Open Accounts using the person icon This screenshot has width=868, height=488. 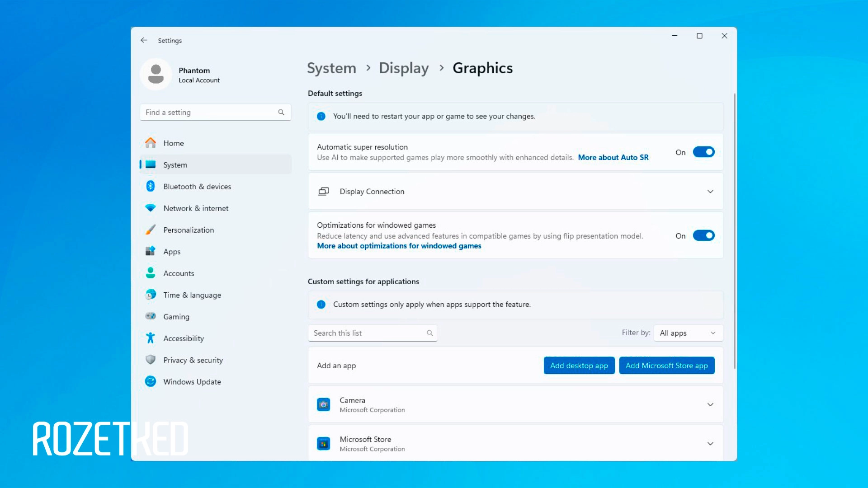tap(151, 273)
